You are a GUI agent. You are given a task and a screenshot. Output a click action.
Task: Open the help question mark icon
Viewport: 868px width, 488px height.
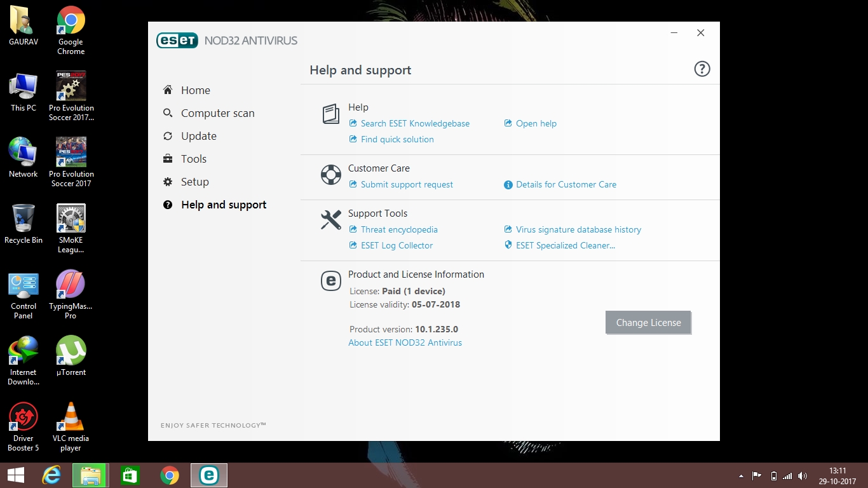pos(702,69)
